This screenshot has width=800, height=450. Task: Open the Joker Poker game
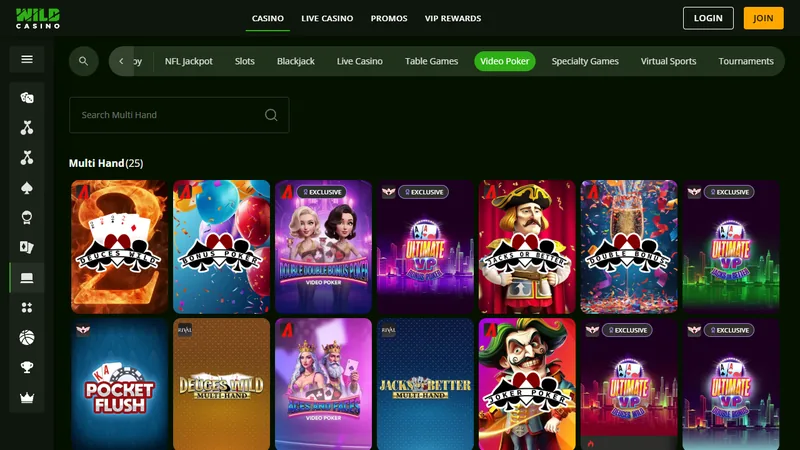[527, 384]
